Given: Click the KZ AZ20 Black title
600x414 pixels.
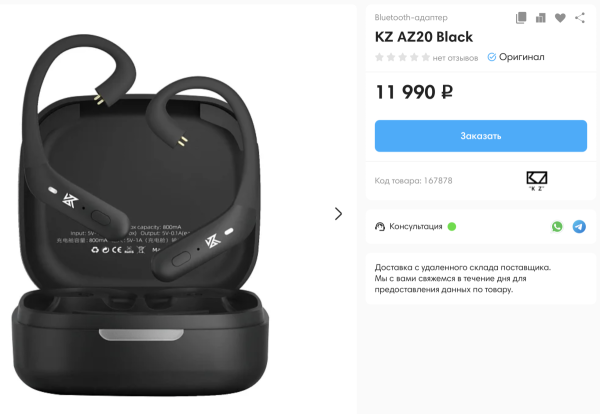Looking at the screenshot, I should (424, 37).
